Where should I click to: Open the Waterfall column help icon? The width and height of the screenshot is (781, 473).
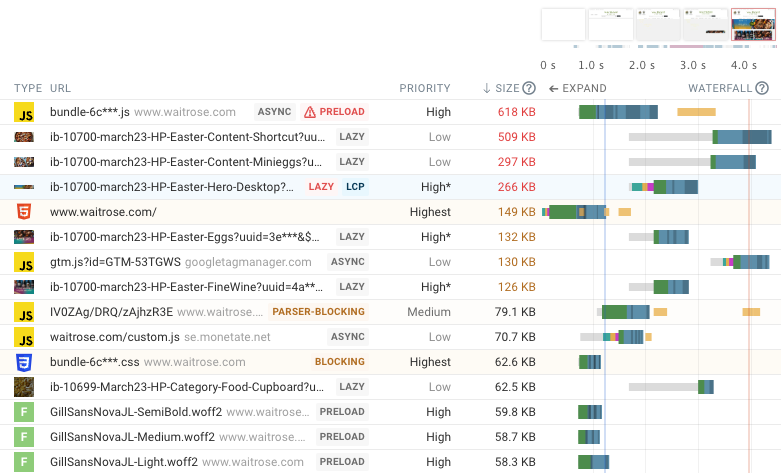[x=762, y=88]
